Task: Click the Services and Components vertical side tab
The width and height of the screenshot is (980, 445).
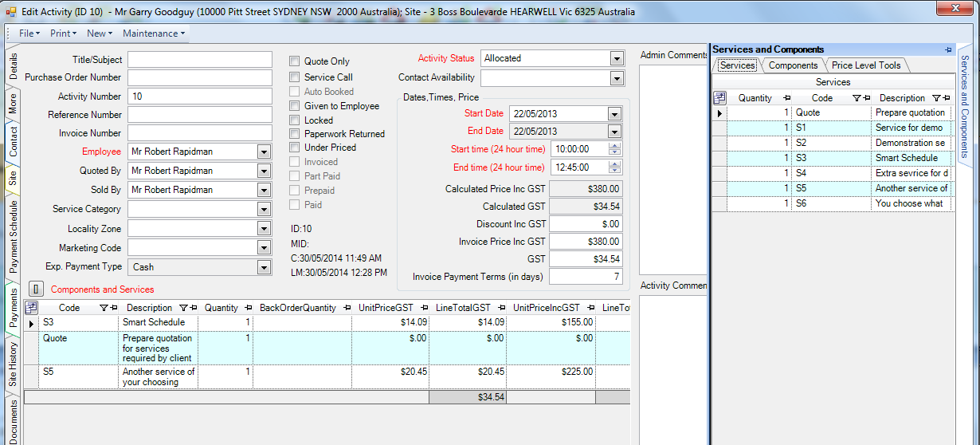Action: (x=964, y=106)
